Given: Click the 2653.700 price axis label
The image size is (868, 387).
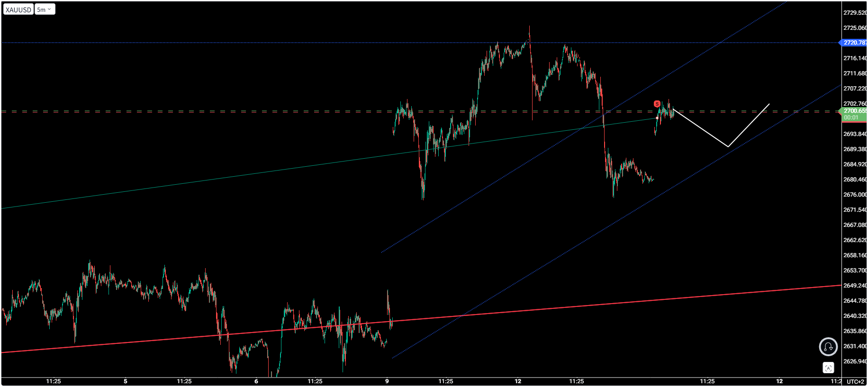Looking at the screenshot, I should [x=855, y=270].
